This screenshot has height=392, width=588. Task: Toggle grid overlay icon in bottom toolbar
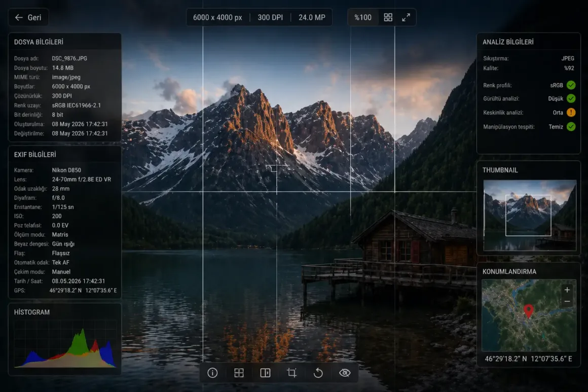[239, 373]
